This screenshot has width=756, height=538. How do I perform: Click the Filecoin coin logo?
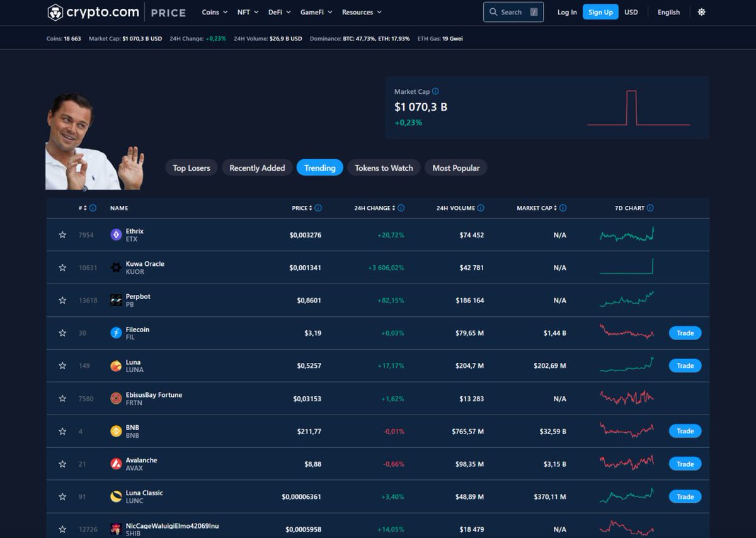(x=116, y=333)
